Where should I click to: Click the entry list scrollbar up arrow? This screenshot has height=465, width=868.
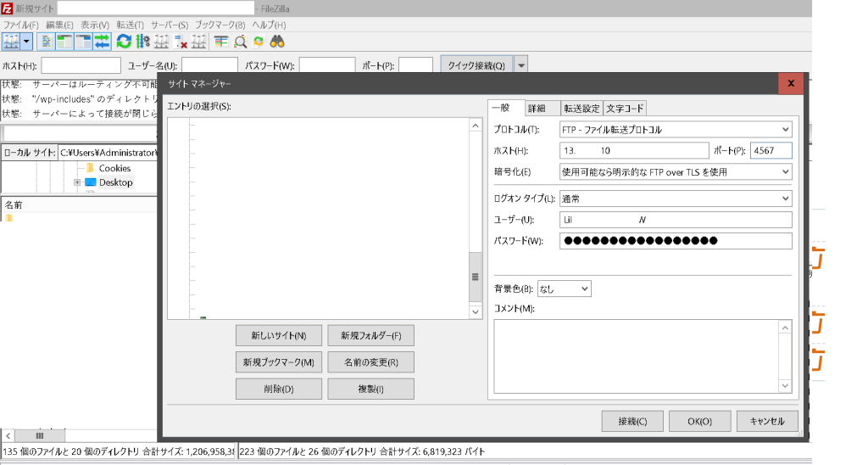[476, 126]
